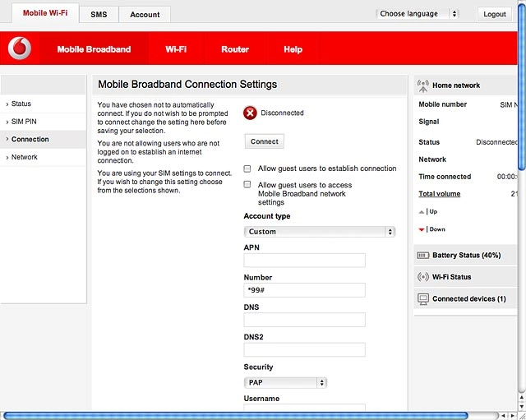Click the Logout button

[x=495, y=14]
